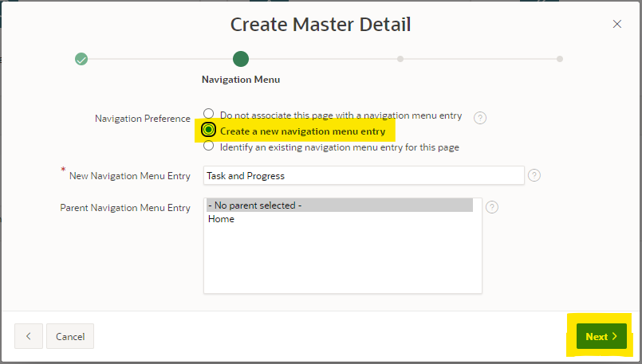This screenshot has width=642, height=364.
Task: Open help for Navigation Preference
Action: pos(480,118)
